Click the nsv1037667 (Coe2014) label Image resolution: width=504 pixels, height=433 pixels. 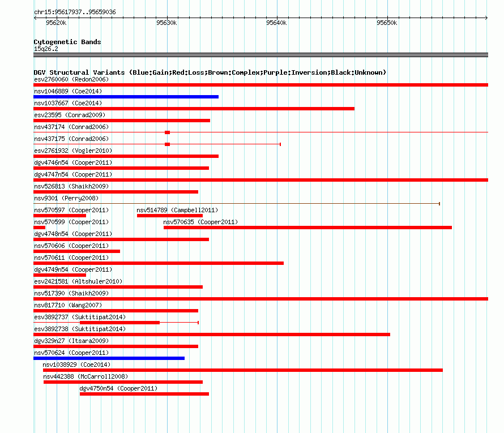68,103
